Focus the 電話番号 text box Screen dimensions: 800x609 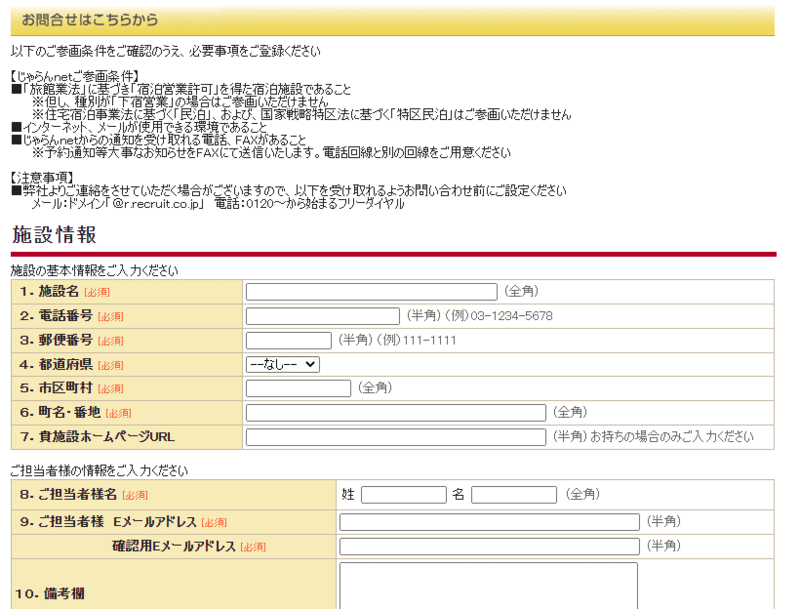click(x=322, y=316)
